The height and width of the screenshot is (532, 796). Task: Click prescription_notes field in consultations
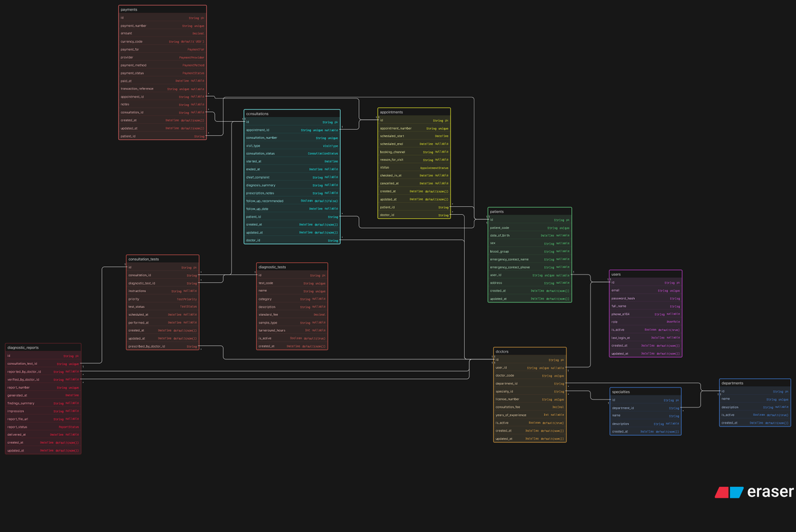292,193
